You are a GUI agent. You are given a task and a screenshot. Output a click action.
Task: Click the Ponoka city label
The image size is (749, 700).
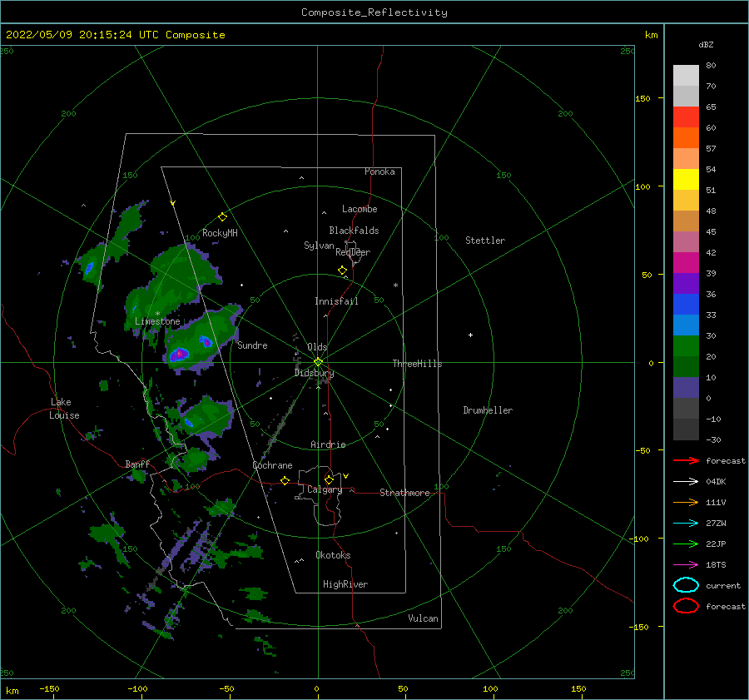(x=379, y=171)
